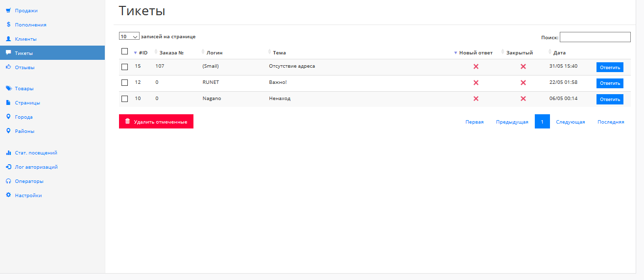
Task: Open Клиенты via its person icon
Action: click(8, 39)
